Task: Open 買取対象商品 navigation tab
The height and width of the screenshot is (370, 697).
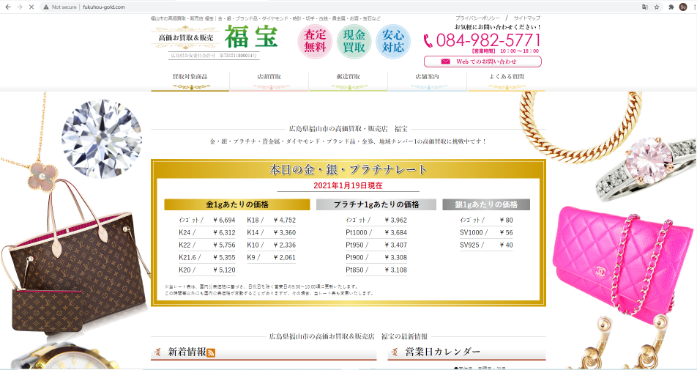Action: click(x=190, y=81)
